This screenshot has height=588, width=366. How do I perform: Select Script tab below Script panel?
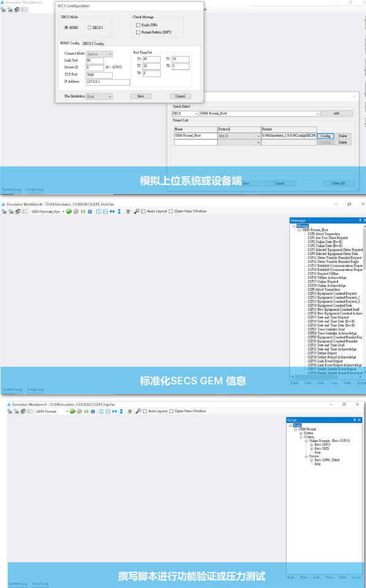coord(356,577)
